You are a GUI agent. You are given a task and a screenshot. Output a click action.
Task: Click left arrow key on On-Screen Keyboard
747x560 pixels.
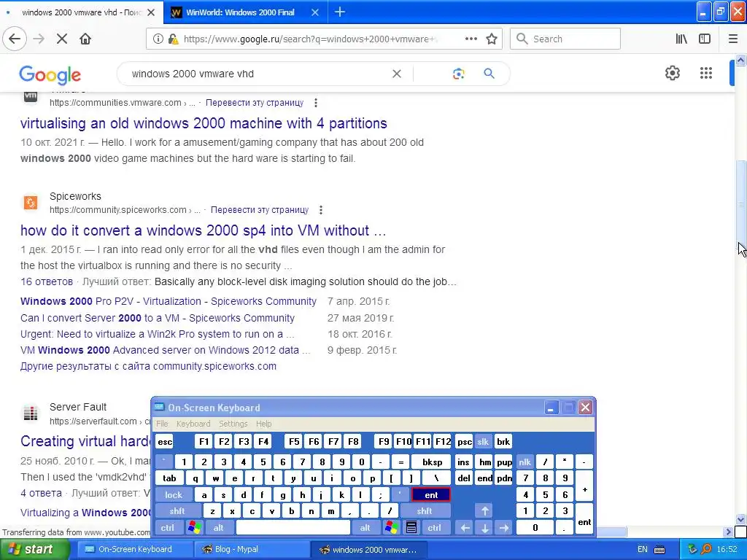tap(465, 528)
